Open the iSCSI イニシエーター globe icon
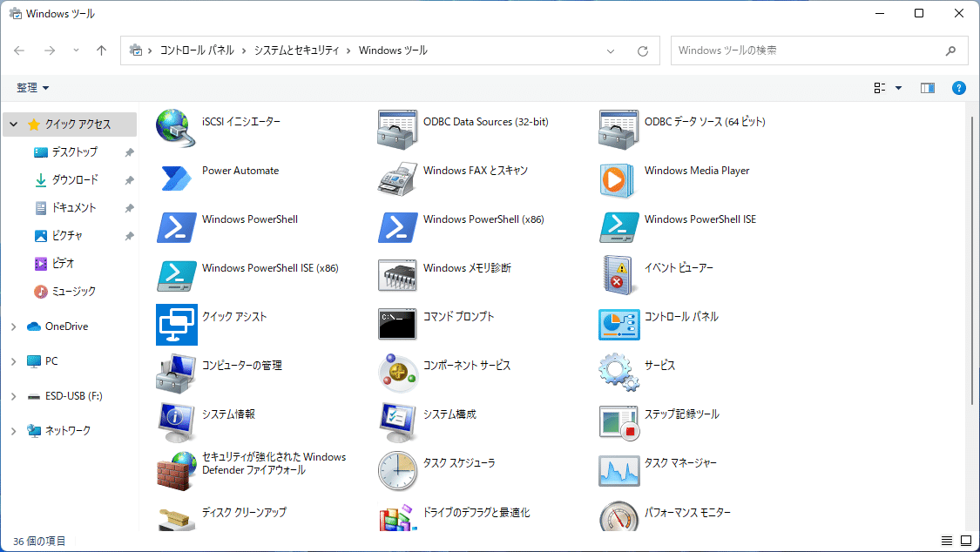This screenshot has width=980, height=552. pyautogui.click(x=176, y=129)
